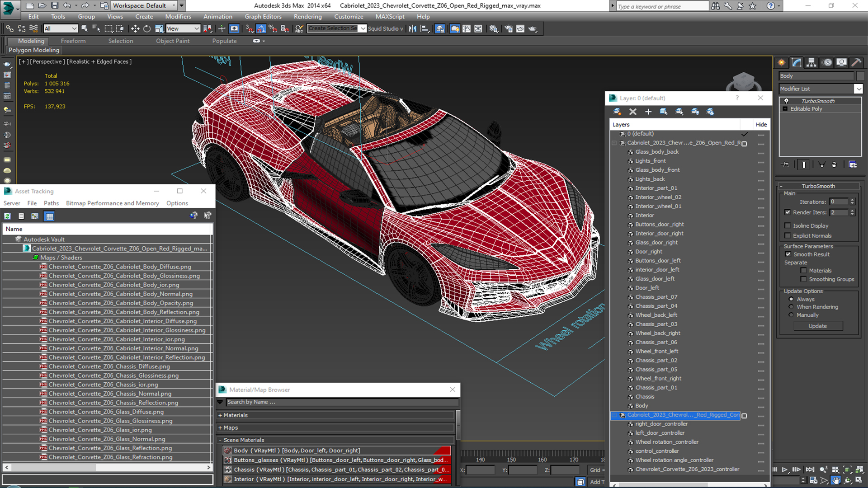Select the Always update radio option
Image resolution: width=868 pixels, height=488 pixels.
click(791, 299)
